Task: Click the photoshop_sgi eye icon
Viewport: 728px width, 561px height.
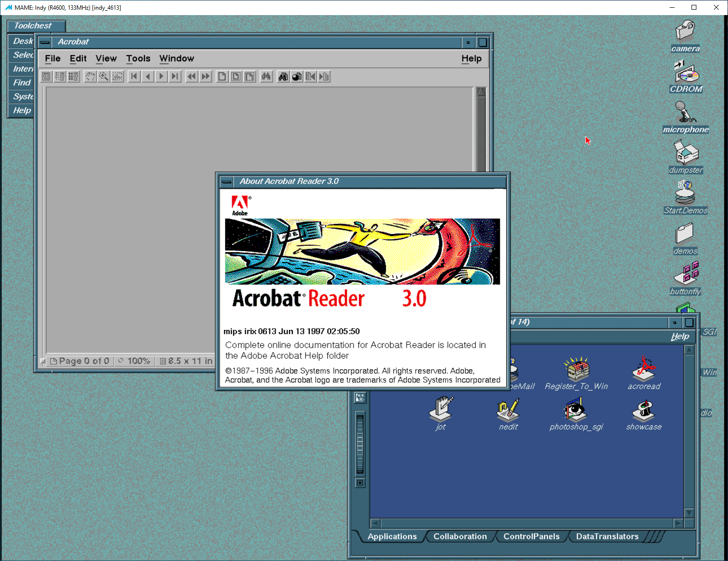Action: [576, 409]
